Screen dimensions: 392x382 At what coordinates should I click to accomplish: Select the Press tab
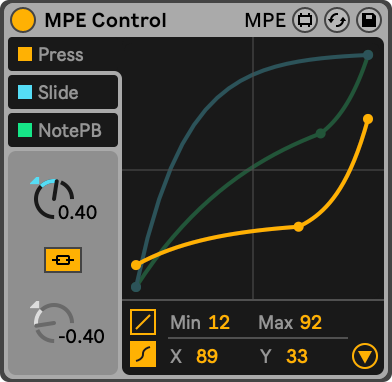tap(63, 54)
